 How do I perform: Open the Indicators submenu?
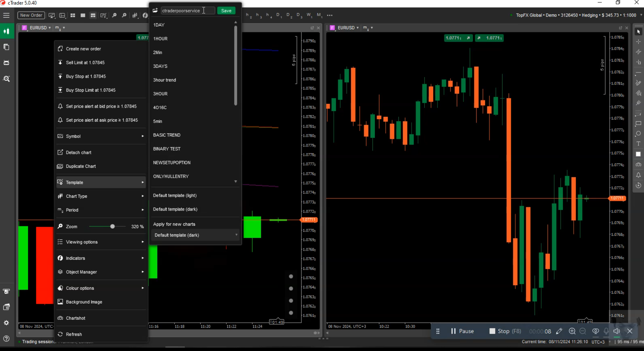click(101, 258)
